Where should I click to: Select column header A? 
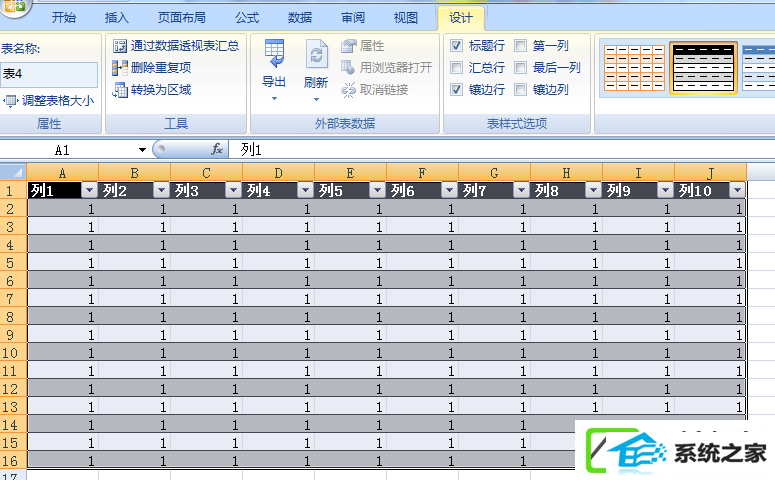(x=62, y=173)
